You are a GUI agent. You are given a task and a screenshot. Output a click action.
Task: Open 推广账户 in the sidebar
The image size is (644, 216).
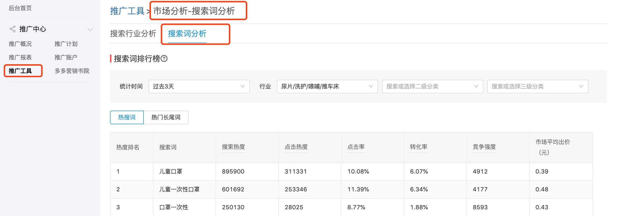66,58
